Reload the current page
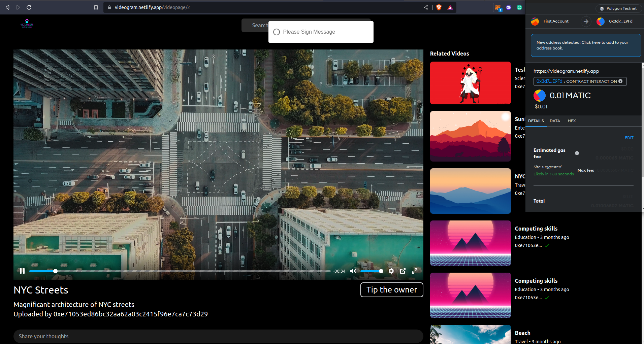The height and width of the screenshot is (344, 644). 29,7
